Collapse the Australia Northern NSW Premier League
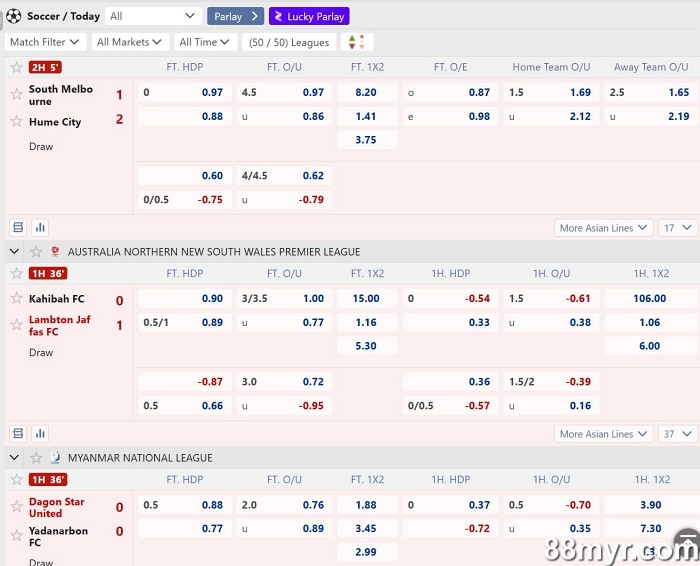The image size is (700, 566). tap(14, 251)
